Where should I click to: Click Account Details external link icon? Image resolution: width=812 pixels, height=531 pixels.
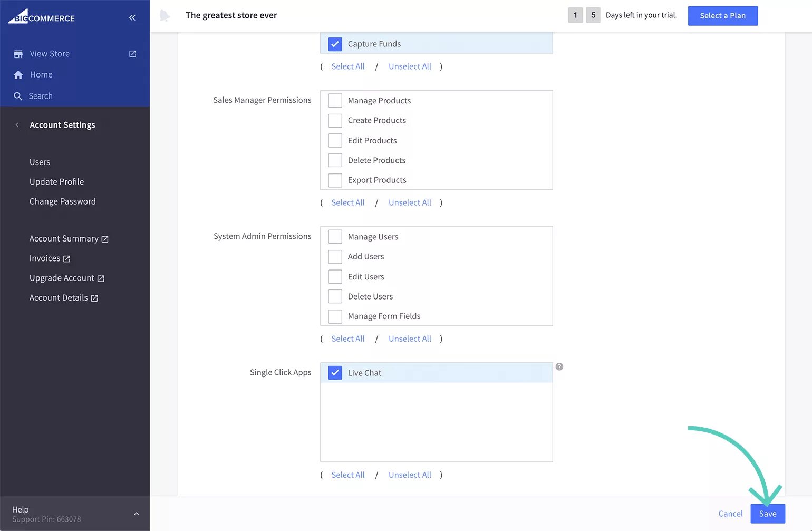94,298
